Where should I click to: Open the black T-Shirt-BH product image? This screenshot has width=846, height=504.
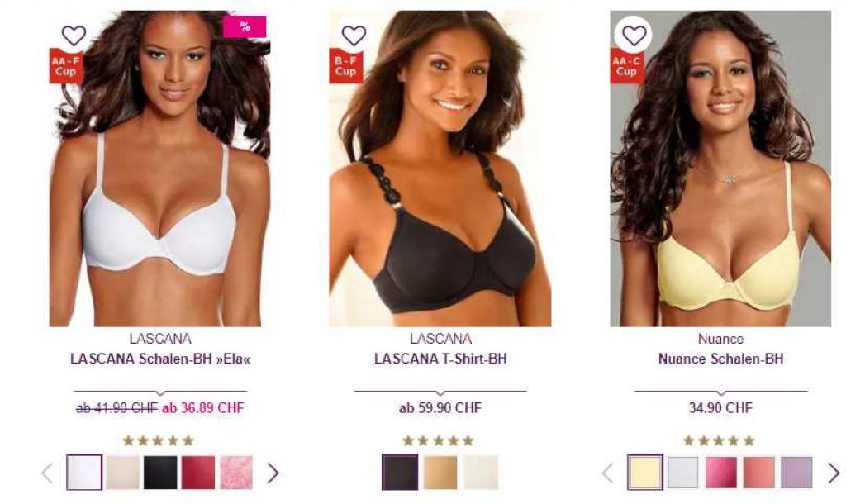coord(440,169)
